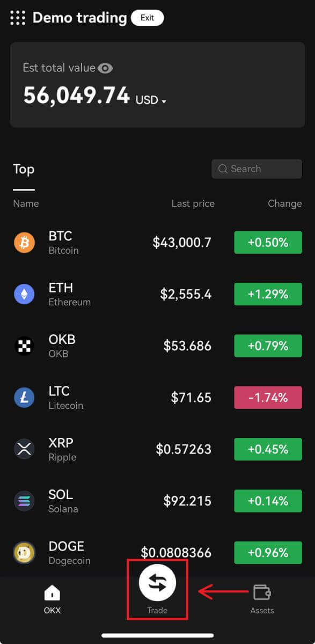Switch to the Top tab
Viewport: 315px width, 644px height.
click(23, 169)
